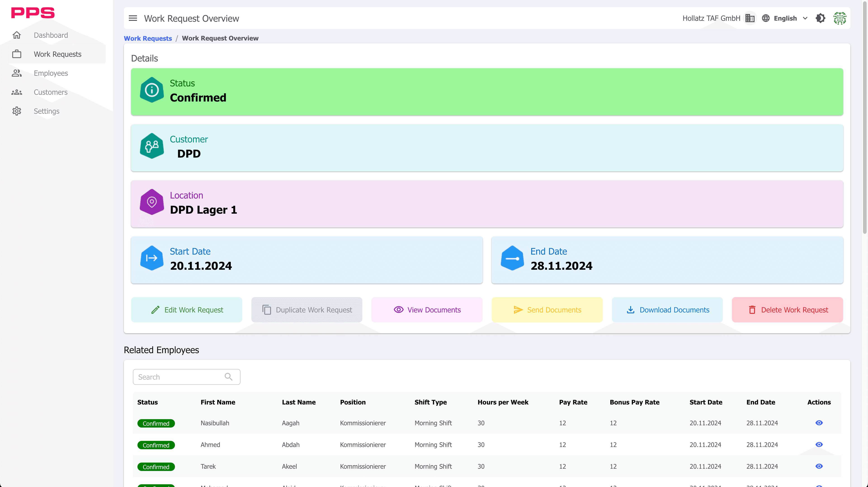Sort by Hours per Week column
The height and width of the screenshot is (487, 868).
click(x=503, y=402)
